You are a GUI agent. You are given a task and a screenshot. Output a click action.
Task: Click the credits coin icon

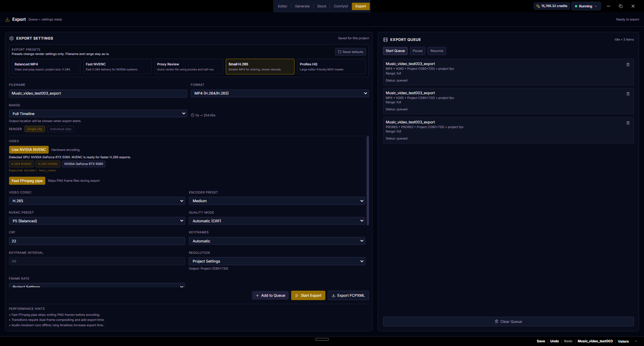click(538, 6)
